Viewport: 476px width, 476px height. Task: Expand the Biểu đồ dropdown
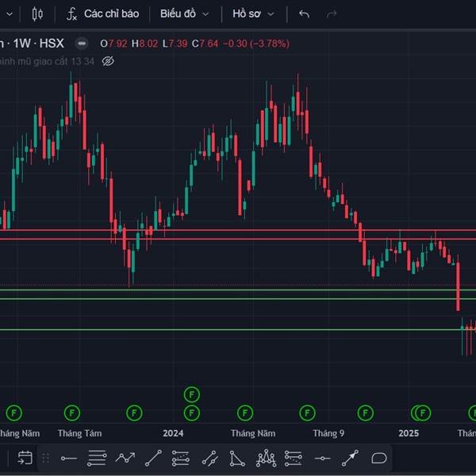[x=184, y=14]
